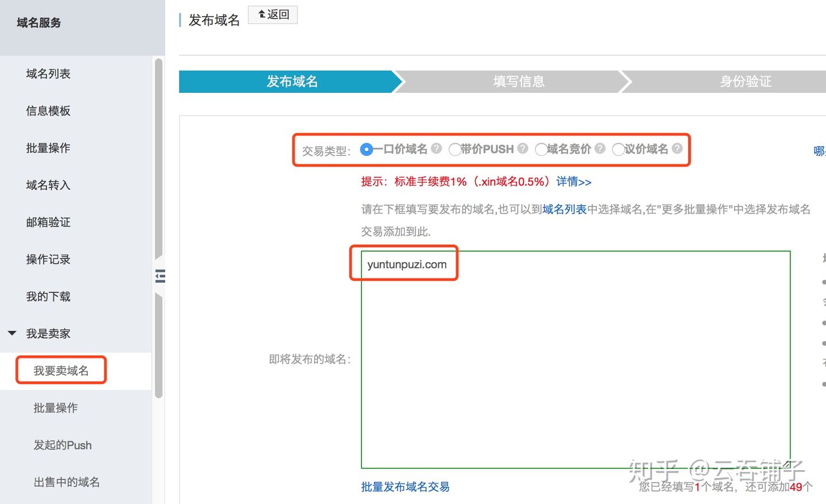This screenshot has height=504, width=826.
Task: Click the help icon beside 域名竞价
Action: (599, 149)
